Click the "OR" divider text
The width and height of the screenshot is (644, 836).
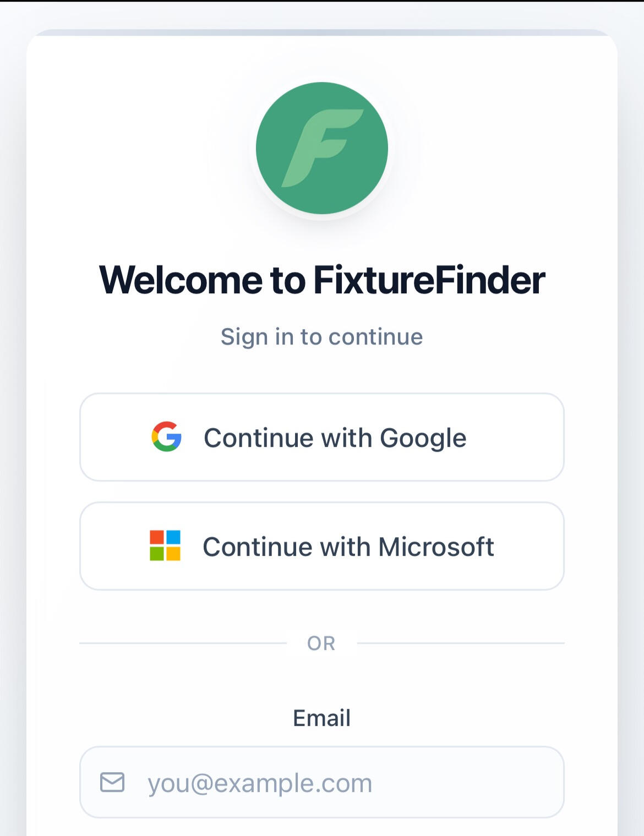click(321, 643)
